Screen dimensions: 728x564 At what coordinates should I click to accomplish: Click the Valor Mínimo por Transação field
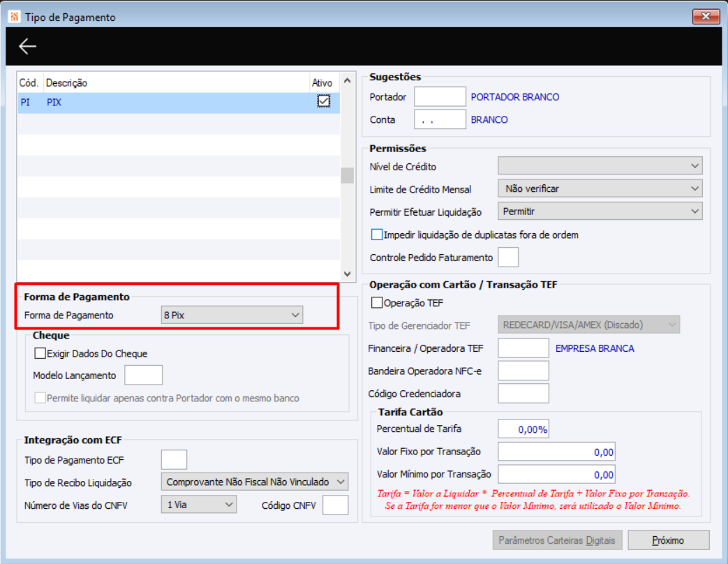coord(556,475)
